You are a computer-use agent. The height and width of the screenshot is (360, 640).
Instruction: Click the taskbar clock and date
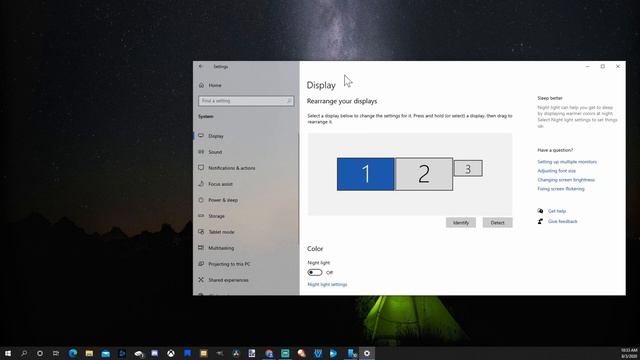629,353
